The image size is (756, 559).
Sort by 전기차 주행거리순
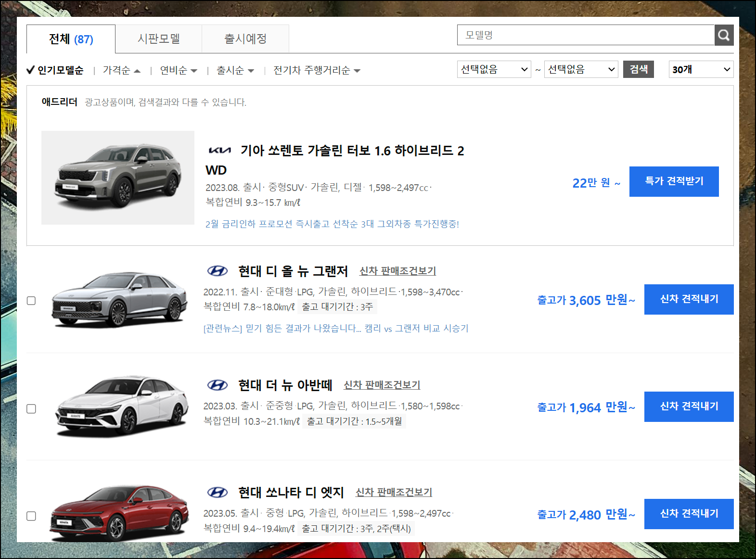317,70
